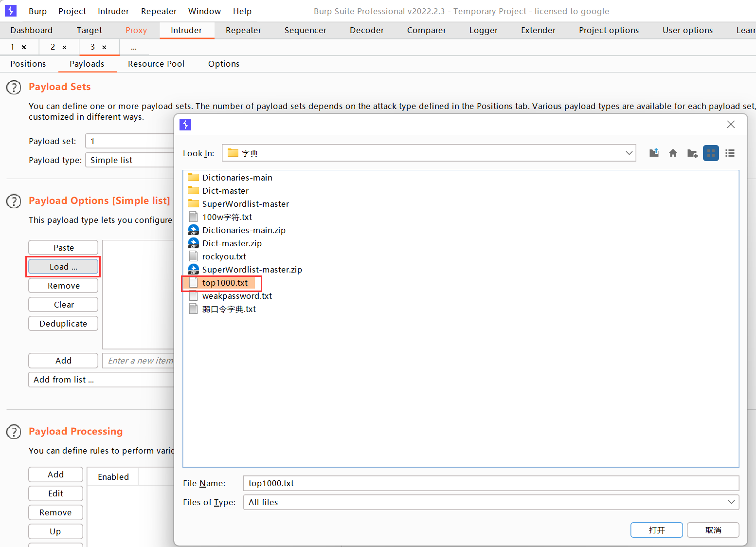Image resolution: width=756 pixels, height=547 pixels.
Task: Close the file chooser dialog
Action: [731, 125]
